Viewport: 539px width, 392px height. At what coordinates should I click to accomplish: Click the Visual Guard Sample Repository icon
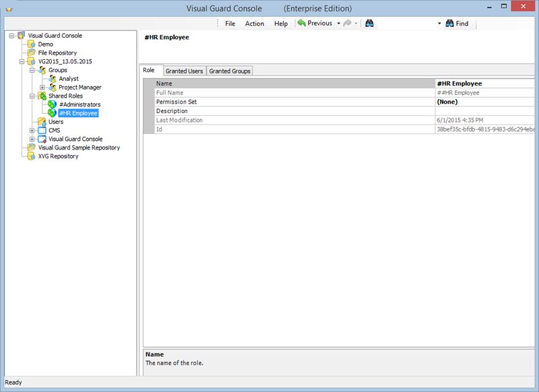[x=31, y=148]
